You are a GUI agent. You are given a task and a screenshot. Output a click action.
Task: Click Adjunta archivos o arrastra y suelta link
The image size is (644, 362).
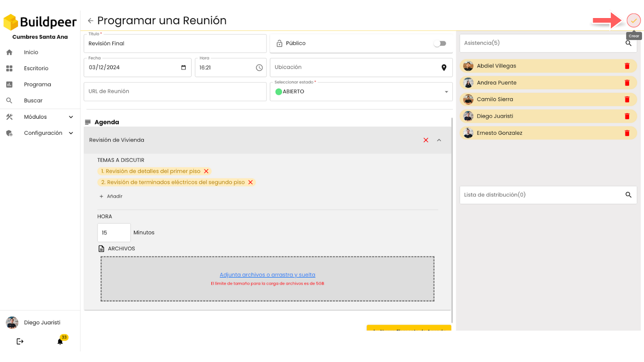coord(267,275)
